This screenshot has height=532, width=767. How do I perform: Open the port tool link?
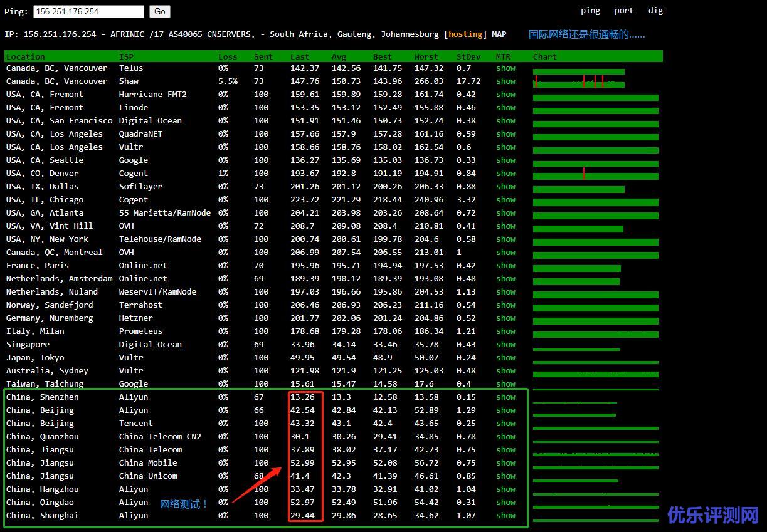tap(623, 11)
